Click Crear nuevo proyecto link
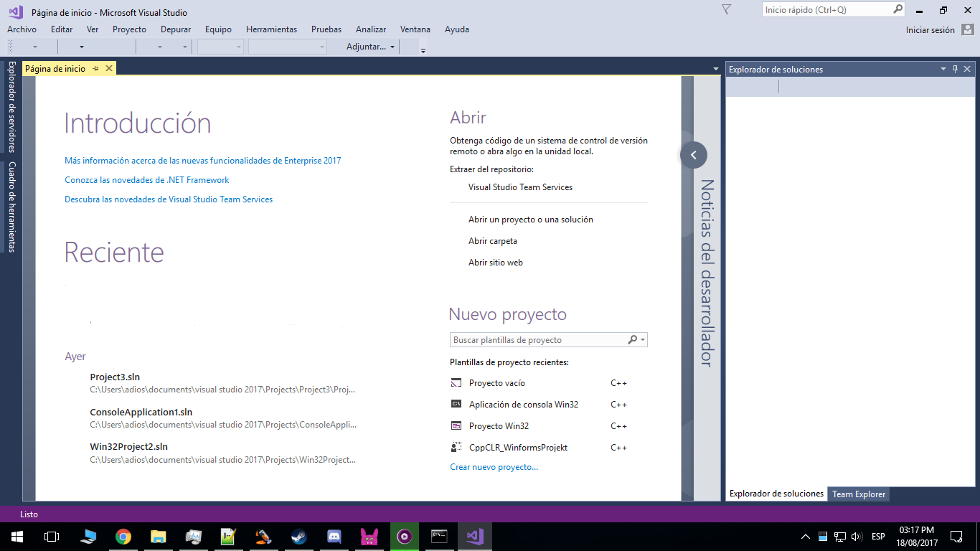 coord(494,467)
